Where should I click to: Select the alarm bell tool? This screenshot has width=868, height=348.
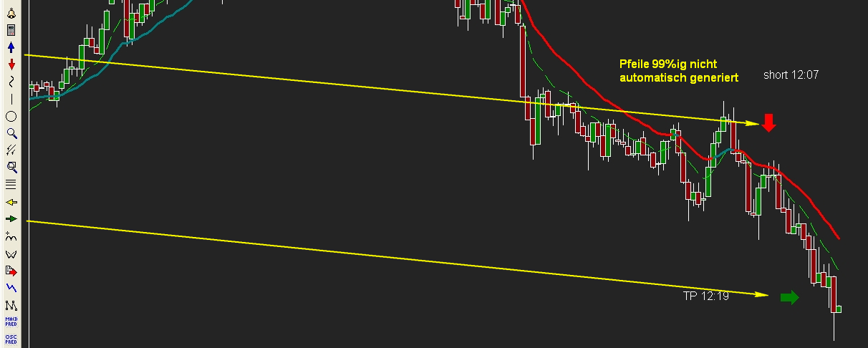11,12
